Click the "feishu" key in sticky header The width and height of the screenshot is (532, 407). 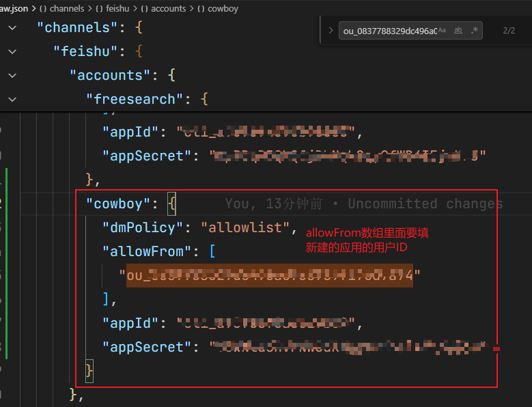pos(85,51)
